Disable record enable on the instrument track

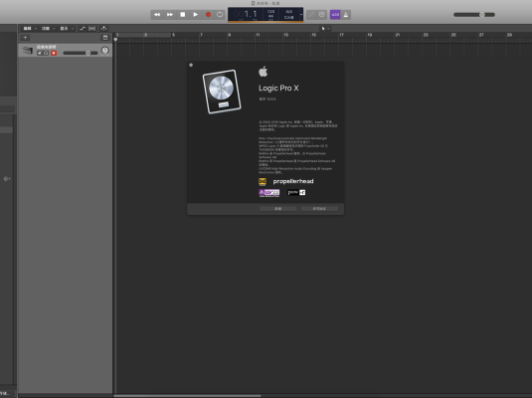click(54, 53)
